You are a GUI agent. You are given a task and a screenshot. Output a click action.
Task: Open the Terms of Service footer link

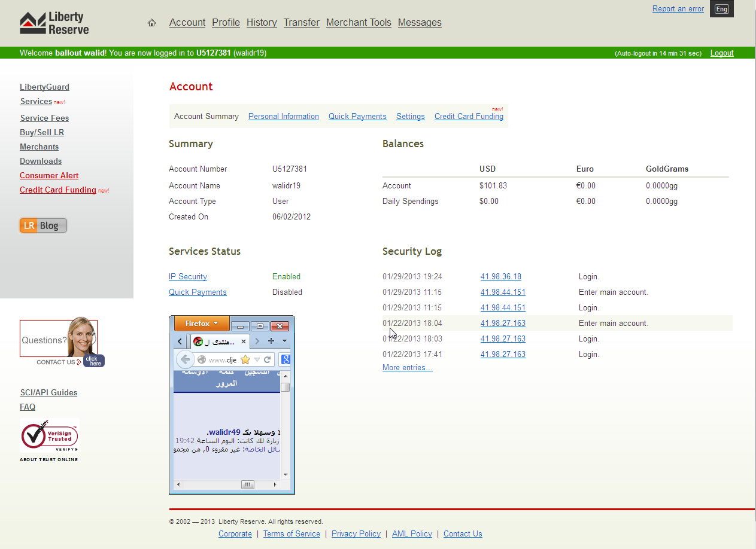(x=292, y=534)
